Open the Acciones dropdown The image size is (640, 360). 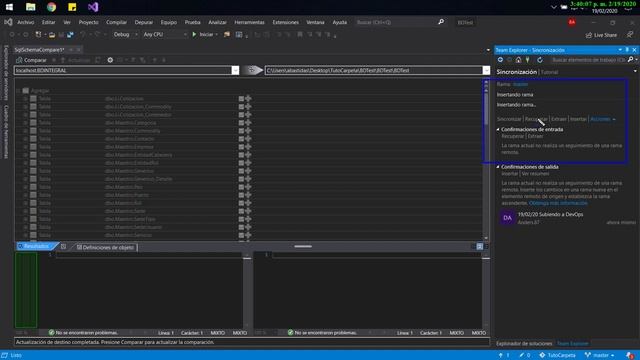click(x=603, y=119)
